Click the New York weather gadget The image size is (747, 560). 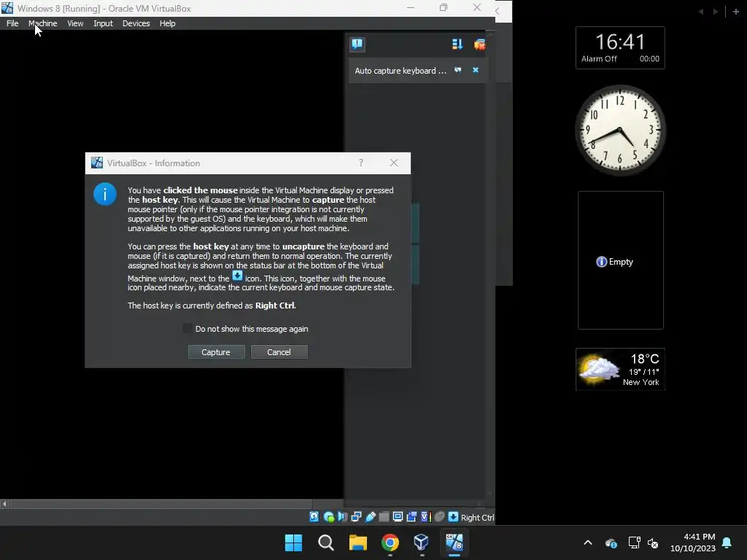tap(620, 369)
